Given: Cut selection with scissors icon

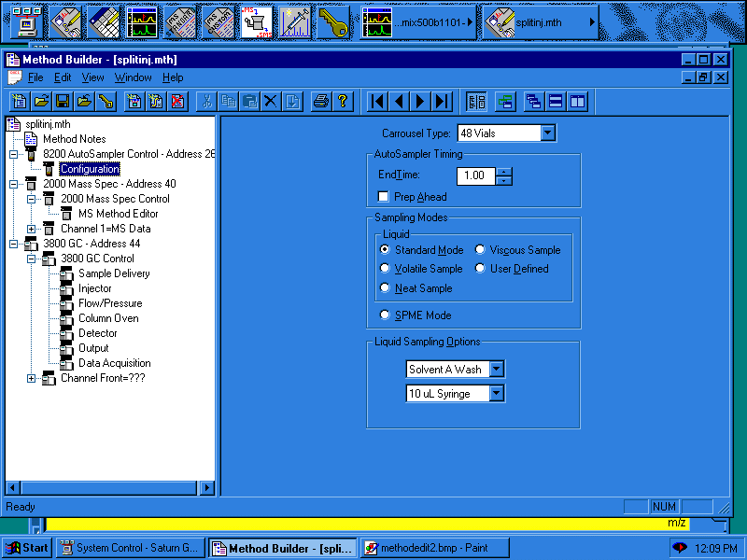Looking at the screenshot, I should 206,102.
